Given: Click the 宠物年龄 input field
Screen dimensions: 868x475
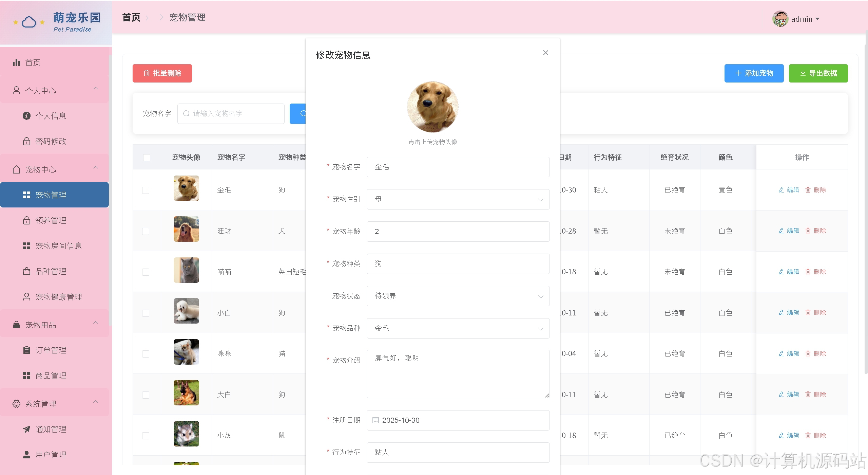Looking at the screenshot, I should [x=458, y=232].
